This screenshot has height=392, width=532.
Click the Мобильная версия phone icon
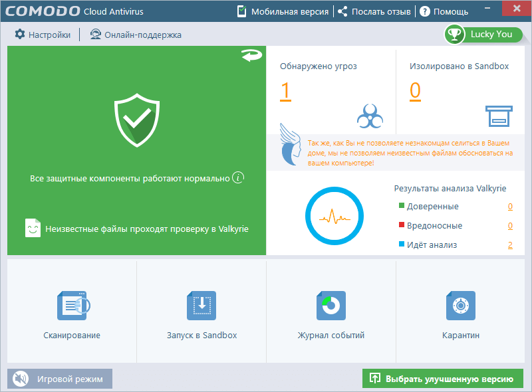click(241, 11)
